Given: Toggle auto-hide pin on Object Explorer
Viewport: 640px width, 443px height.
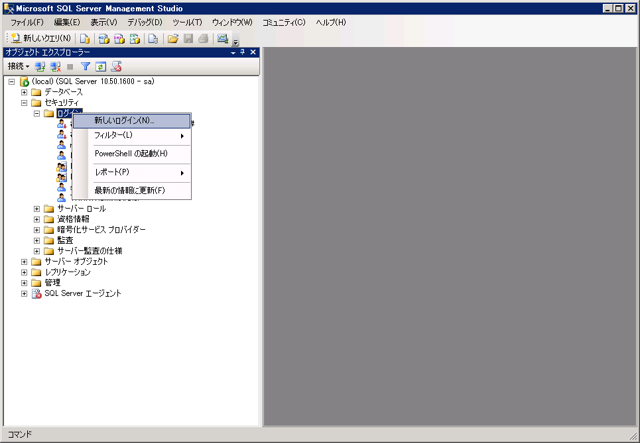Looking at the screenshot, I should tap(242, 52).
